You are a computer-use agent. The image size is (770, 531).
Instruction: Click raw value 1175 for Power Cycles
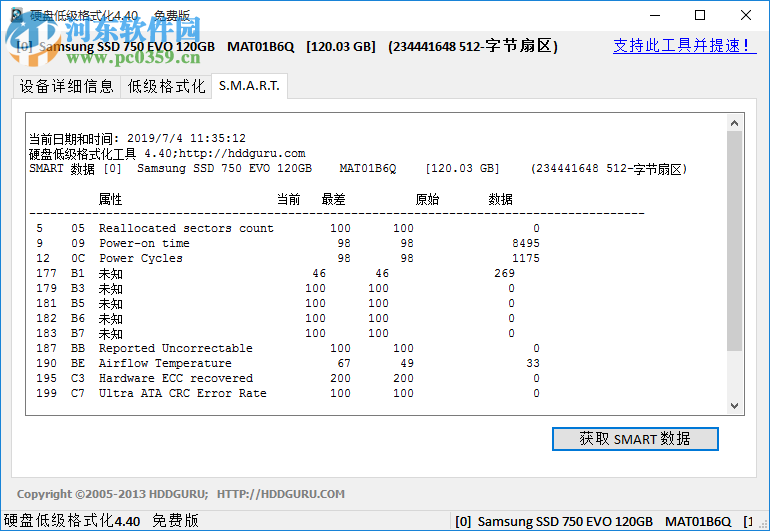click(525, 258)
